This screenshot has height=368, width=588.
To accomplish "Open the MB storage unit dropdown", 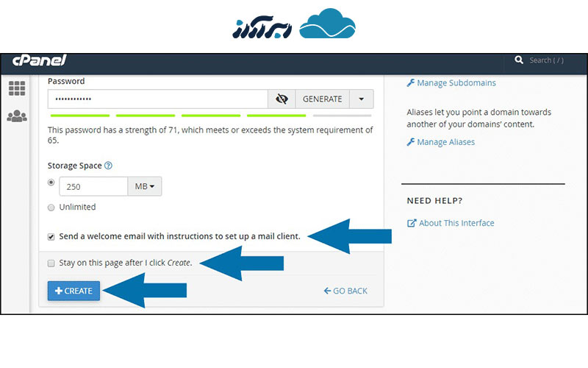I will [145, 186].
